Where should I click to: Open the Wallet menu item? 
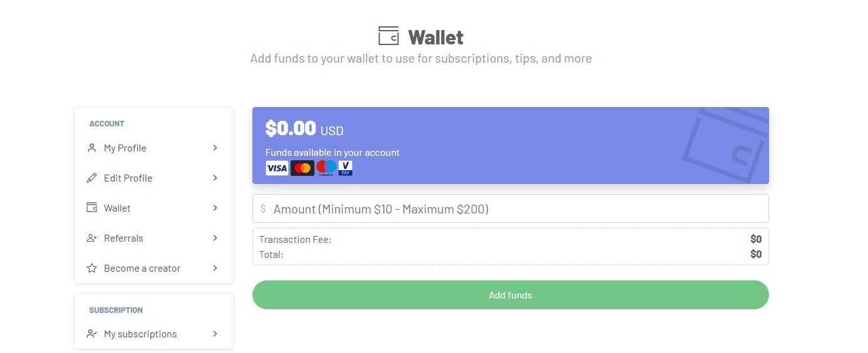153,208
